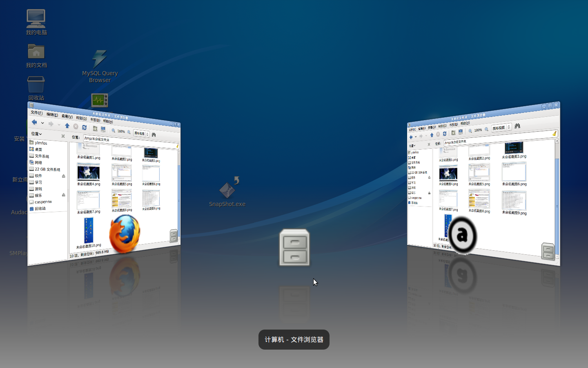588x368 pixels.
Task: Open the 图标视图 view selector in the Firefox-badged window
Action: 141,133
